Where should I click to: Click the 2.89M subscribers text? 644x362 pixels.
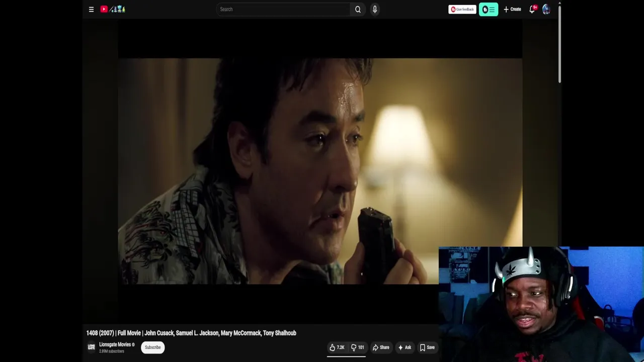coord(111,351)
